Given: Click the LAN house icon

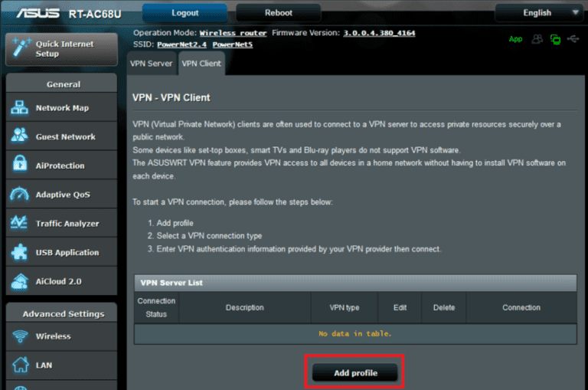Looking at the screenshot, I should pos(20,365).
